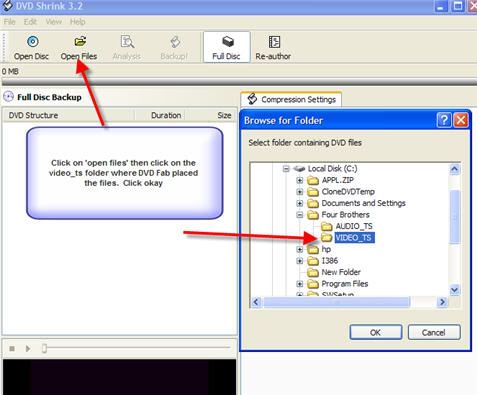Select Local Disk (C:) in the tree

(332, 169)
